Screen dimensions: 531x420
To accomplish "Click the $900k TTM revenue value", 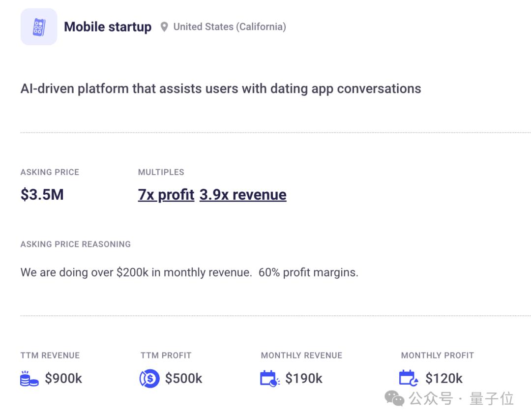I will click(x=63, y=379).
